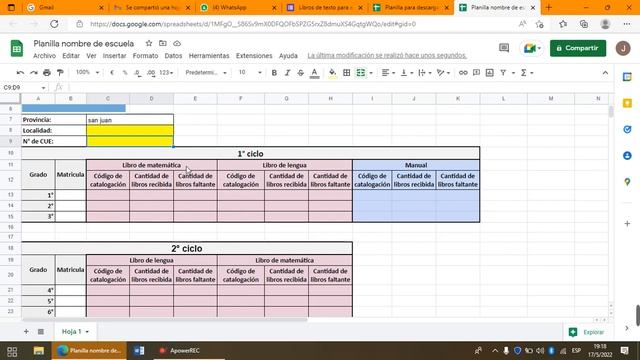Create a filter with funnel icon
The height and width of the screenshot is (360, 640).
pyautogui.click(x=503, y=73)
